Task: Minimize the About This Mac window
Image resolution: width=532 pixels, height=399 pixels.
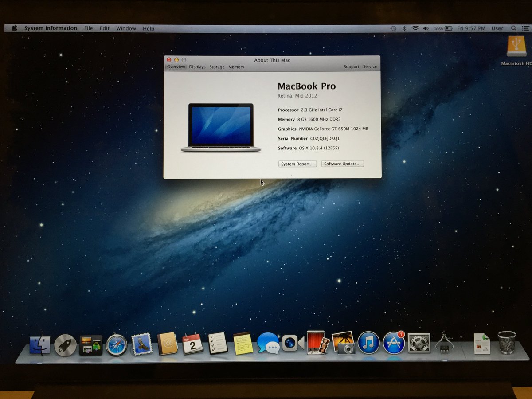Action: click(176, 59)
